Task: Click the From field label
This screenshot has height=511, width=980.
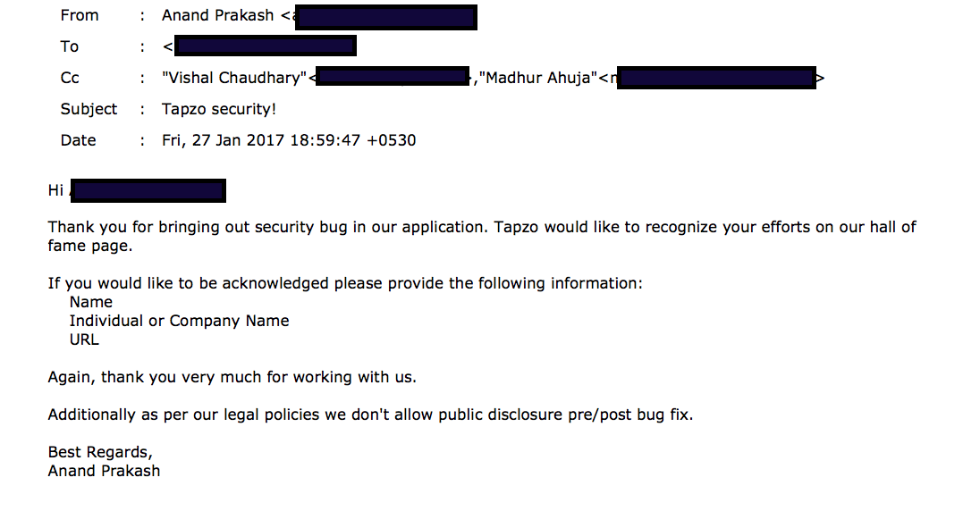Action: pyautogui.click(x=80, y=15)
